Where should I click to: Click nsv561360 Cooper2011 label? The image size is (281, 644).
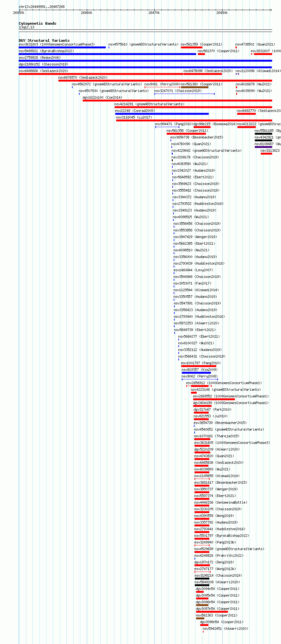[201, 84]
